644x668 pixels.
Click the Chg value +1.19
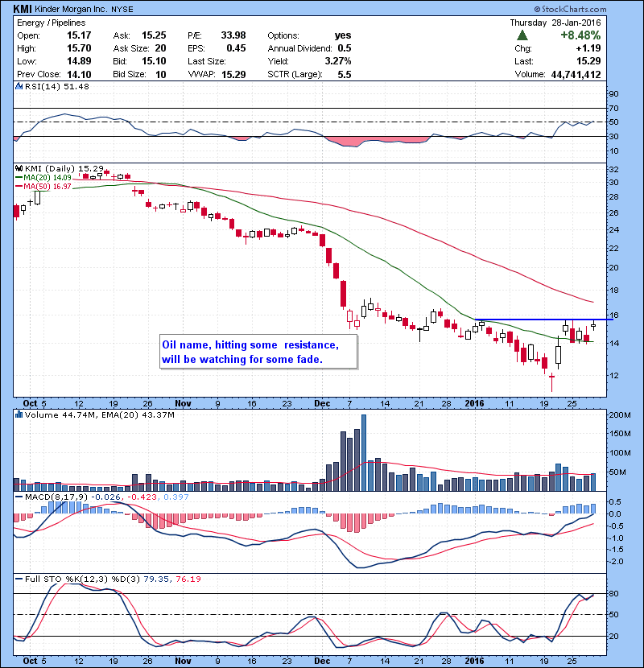click(x=588, y=48)
